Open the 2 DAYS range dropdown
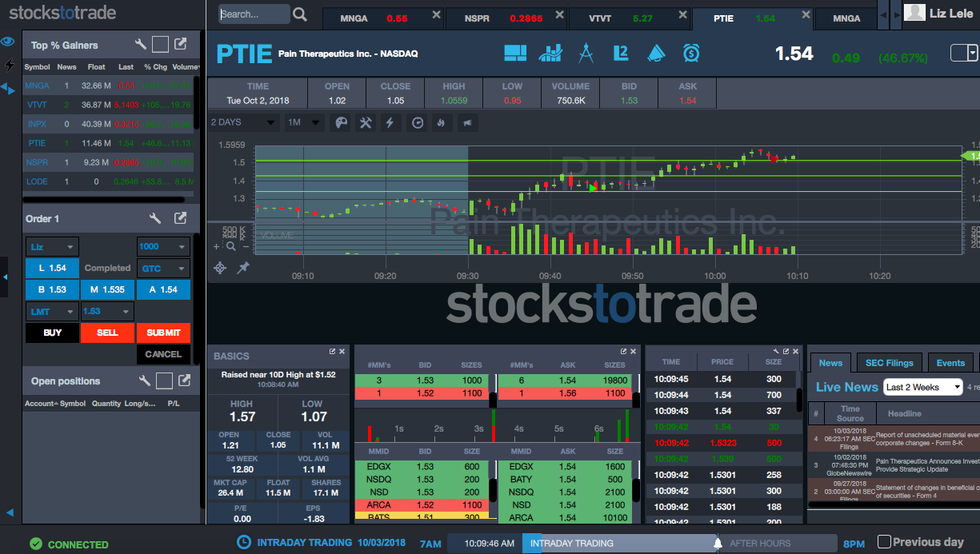This screenshot has width=980, height=554. click(243, 122)
